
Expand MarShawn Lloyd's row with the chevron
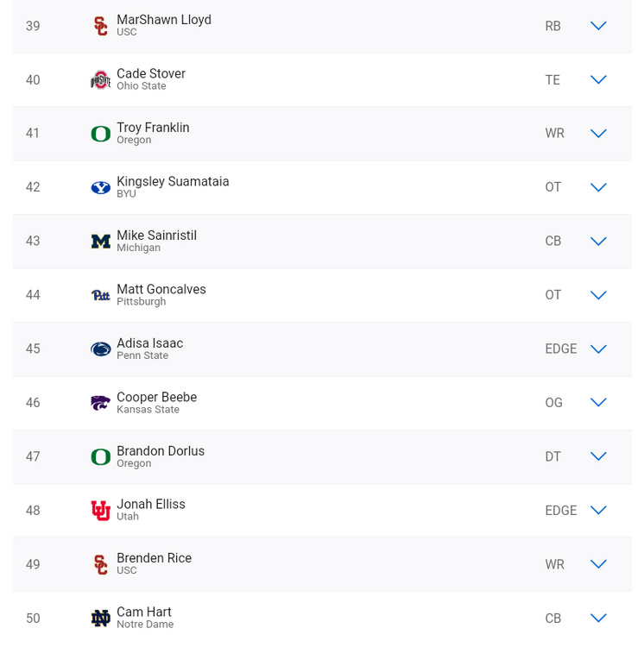point(598,26)
